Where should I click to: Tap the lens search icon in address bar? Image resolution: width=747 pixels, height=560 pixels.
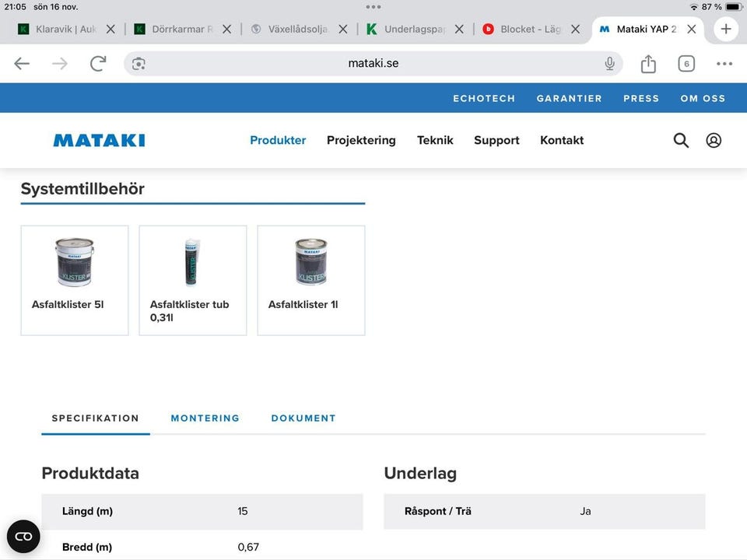pyautogui.click(x=139, y=63)
